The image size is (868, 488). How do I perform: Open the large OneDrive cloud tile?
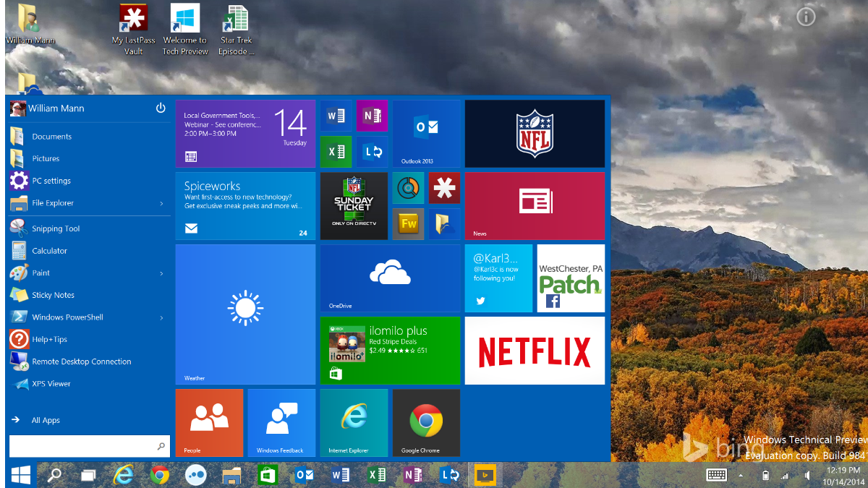coord(390,278)
